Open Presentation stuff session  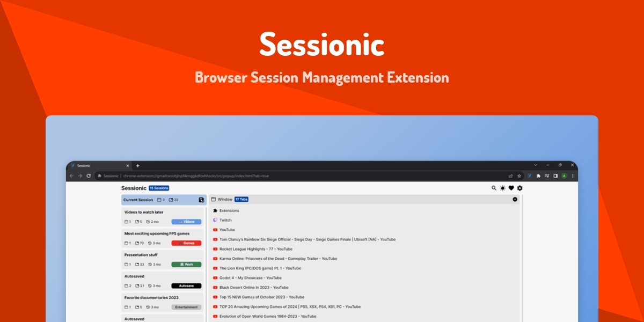[x=163, y=260]
